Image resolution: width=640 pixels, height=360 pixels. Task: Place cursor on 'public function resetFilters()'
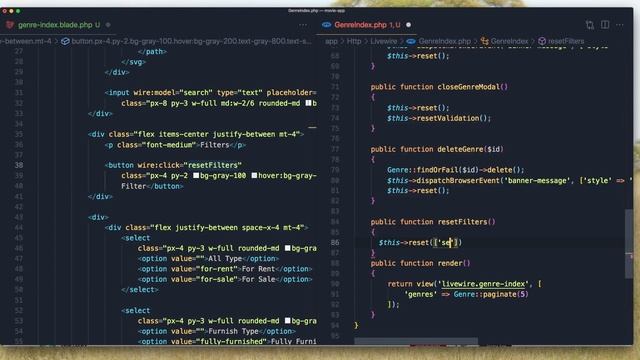point(433,222)
